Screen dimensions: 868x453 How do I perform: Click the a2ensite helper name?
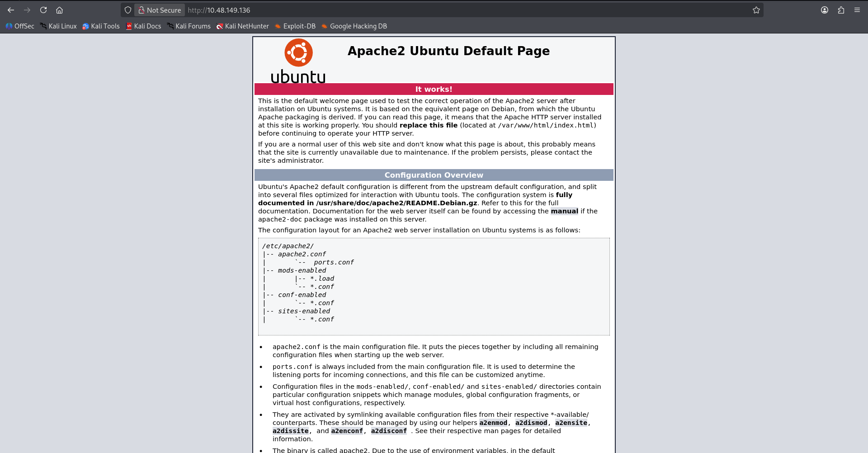(571, 423)
